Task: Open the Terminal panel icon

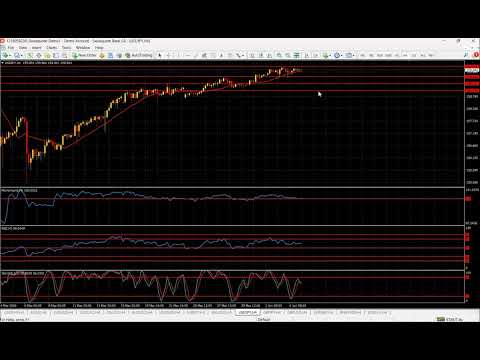Action: (x=56, y=55)
